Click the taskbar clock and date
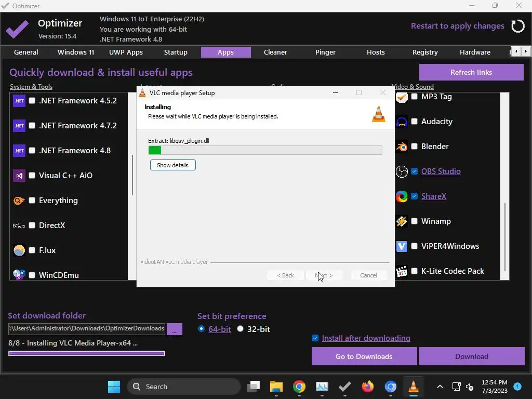This screenshot has height=399, width=532. point(495,387)
